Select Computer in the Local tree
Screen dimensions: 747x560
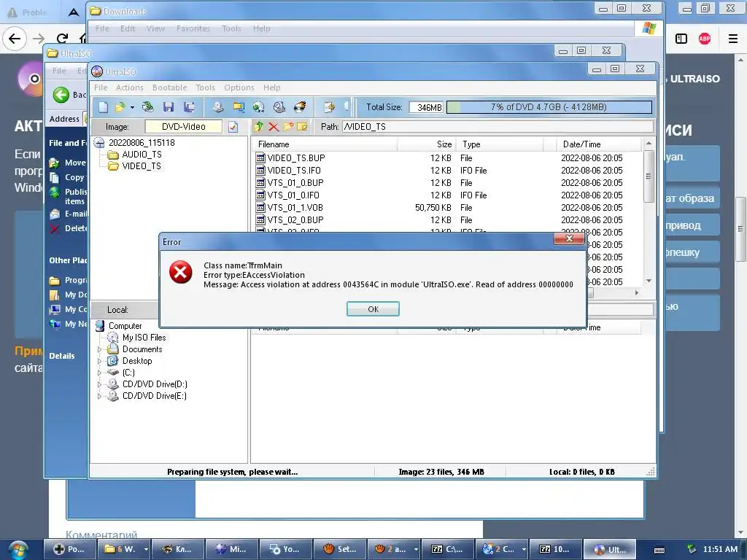click(125, 326)
